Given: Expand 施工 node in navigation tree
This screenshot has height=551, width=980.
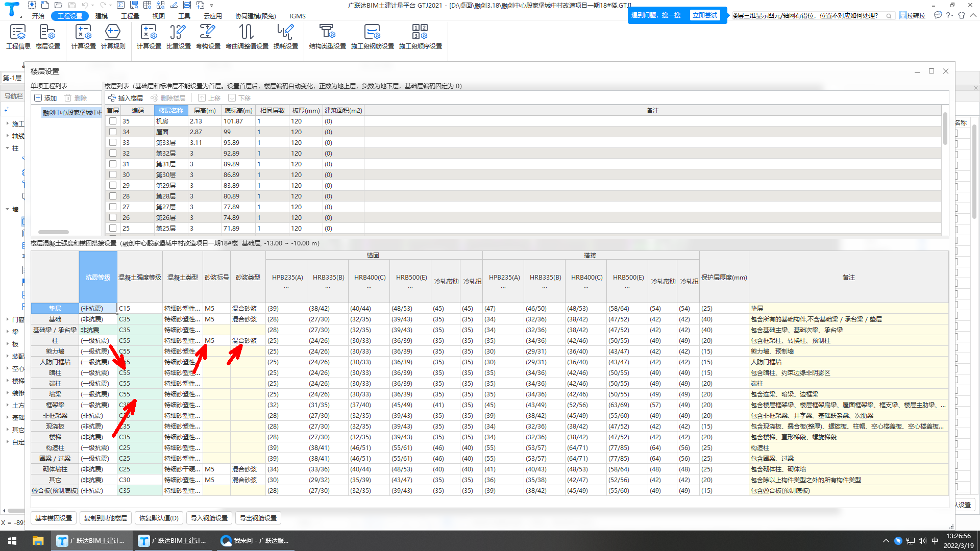Looking at the screenshot, I should pos(7,123).
